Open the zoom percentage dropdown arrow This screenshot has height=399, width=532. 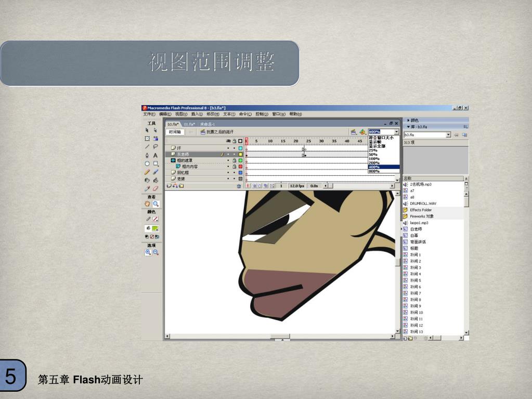point(396,132)
